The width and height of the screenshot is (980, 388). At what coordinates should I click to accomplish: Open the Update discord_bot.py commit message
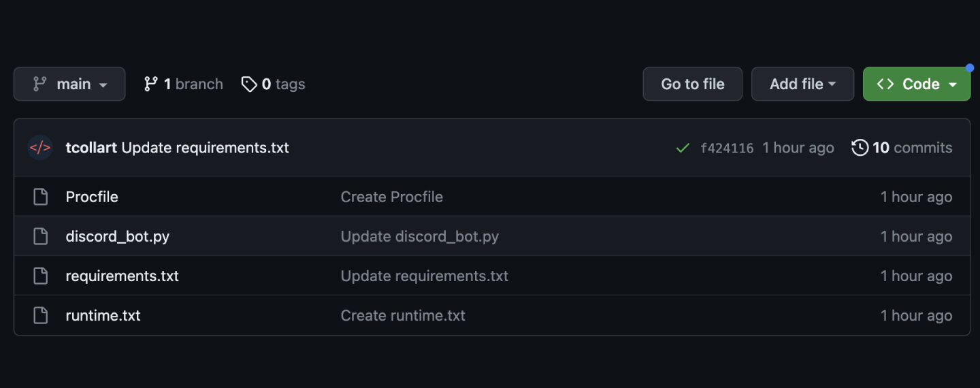[x=419, y=236]
